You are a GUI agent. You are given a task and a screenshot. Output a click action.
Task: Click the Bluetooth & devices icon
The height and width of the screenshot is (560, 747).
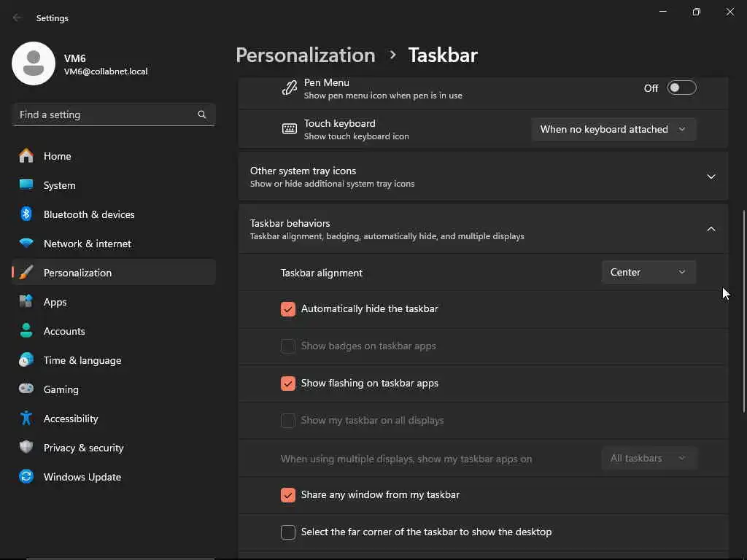26,214
